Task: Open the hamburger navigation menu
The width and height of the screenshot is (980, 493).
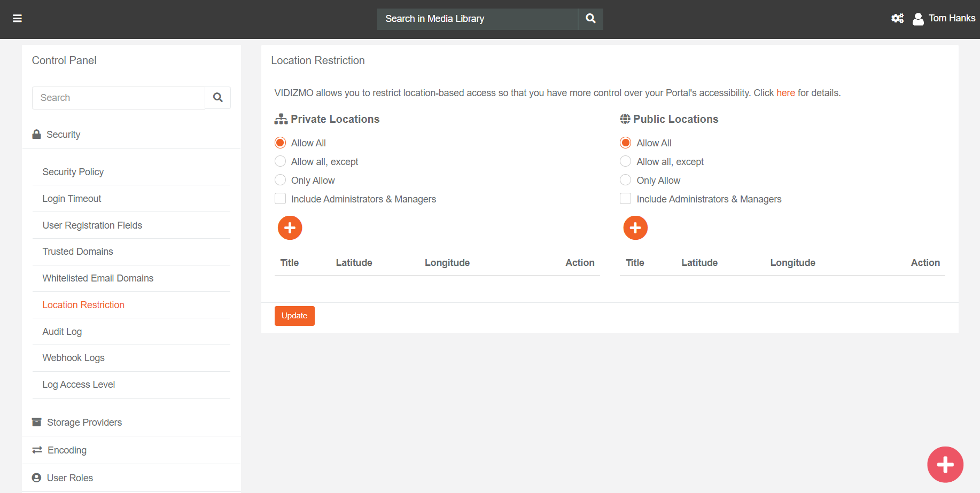Action: [17, 19]
